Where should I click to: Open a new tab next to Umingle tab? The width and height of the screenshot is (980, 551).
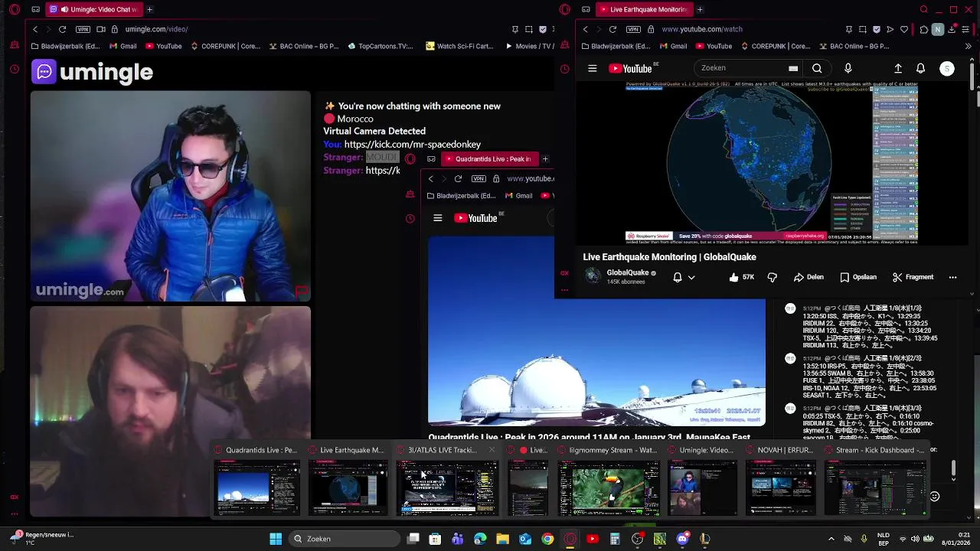149,9
